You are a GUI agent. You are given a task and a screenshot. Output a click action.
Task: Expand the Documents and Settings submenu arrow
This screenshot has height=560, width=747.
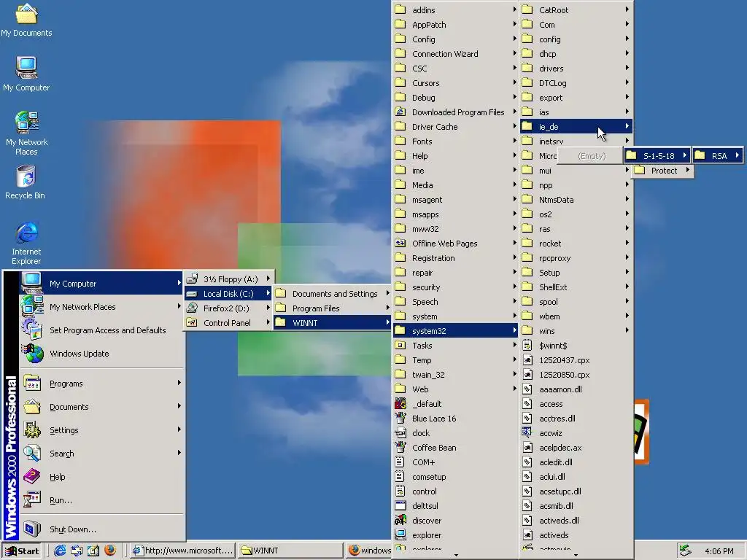(388, 293)
